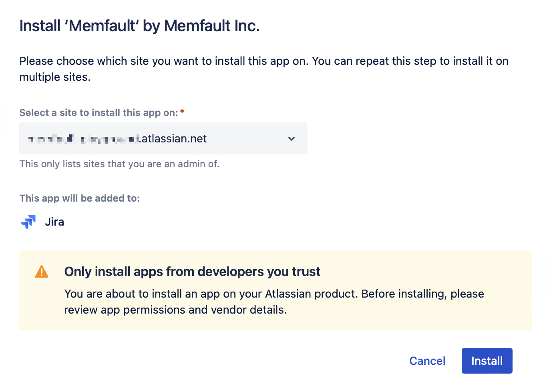Click 'Select a site to install this app on' label
This screenshot has width=551, height=392.
pos(99,112)
